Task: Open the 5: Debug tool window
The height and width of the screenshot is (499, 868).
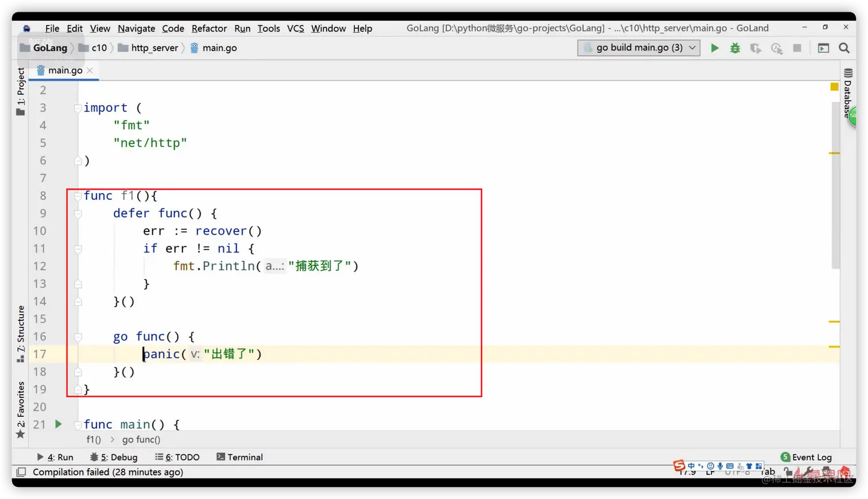Action: (x=114, y=457)
